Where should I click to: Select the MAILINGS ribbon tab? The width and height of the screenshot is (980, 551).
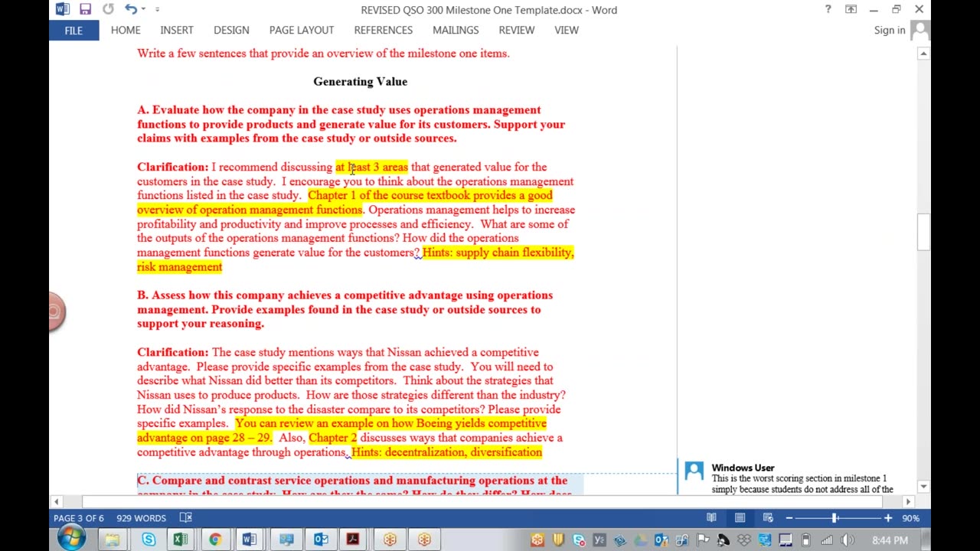click(x=456, y=30)
